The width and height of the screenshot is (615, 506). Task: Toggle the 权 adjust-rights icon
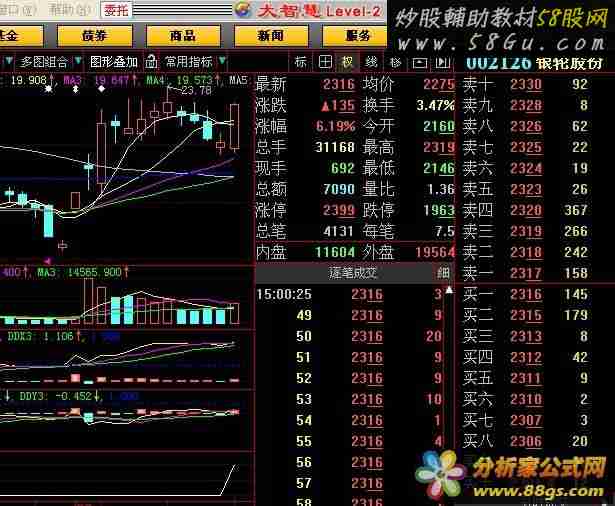[x=348, y=62]
